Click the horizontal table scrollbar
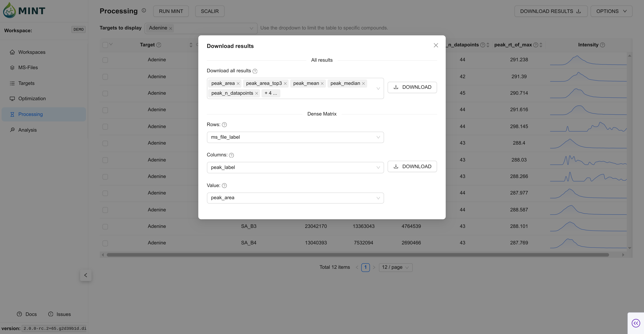The height and width of the screenshot is (334, 644). click(358, 255)
